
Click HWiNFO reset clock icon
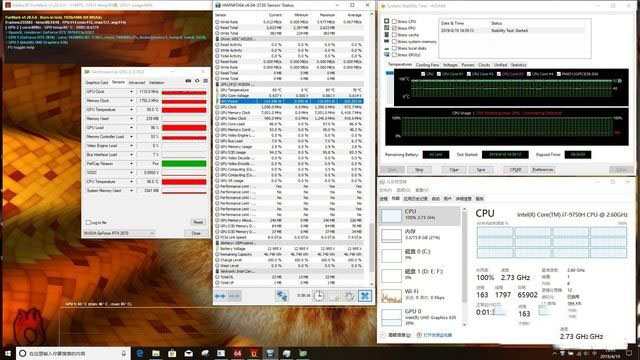[319, 296]
